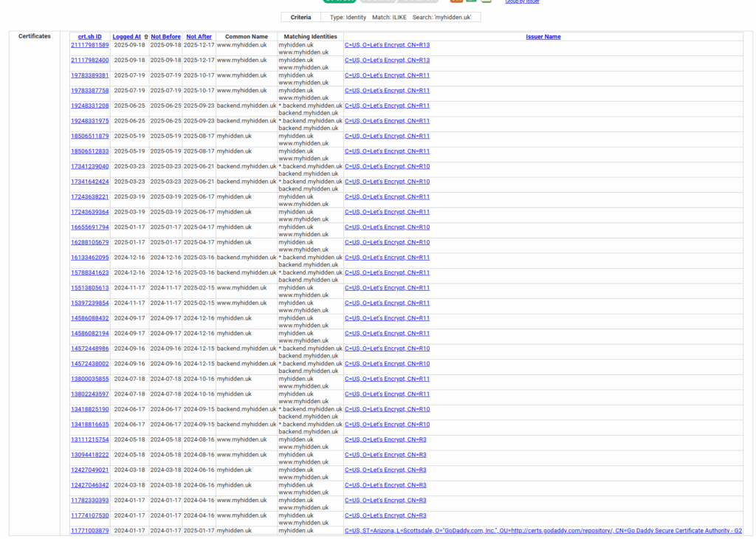Click the "Common Name" column header
This screenshot has width=756, height=539.
click(247, 37)
